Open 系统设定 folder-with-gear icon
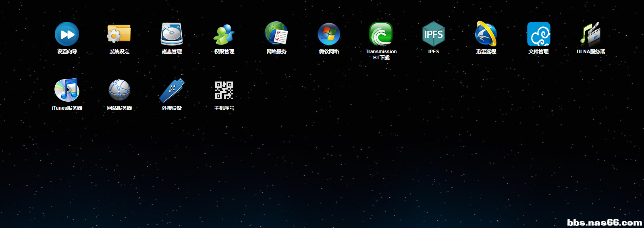 tap(119, 34)
